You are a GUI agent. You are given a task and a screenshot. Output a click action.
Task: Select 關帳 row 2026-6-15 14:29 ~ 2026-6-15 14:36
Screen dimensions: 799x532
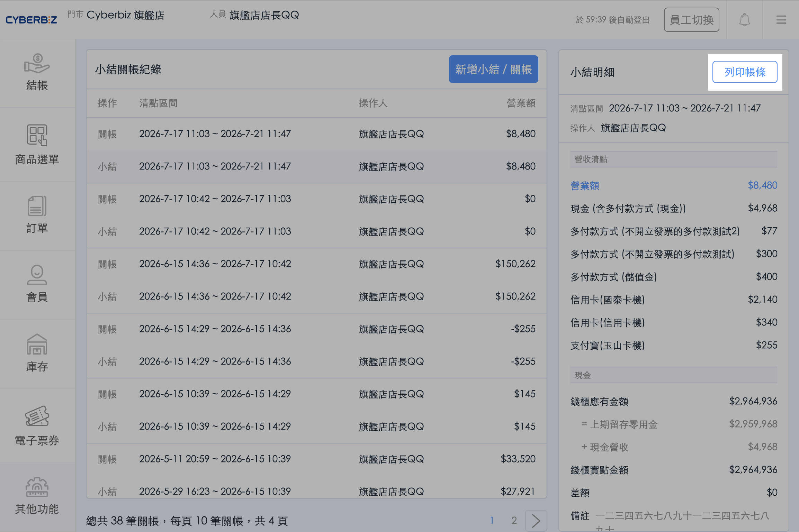point(316,329)
